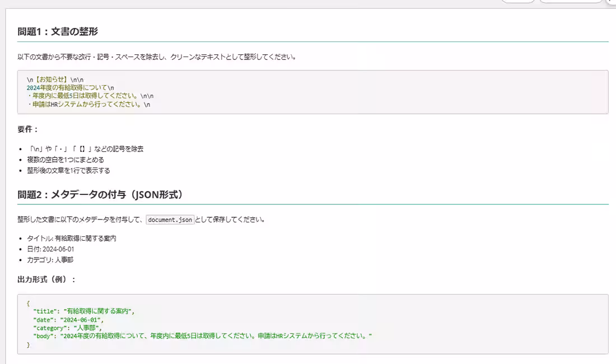Click the カテゴリ: 人事部 bullet item
Screen dimensions: 616x364
[50, 260]
